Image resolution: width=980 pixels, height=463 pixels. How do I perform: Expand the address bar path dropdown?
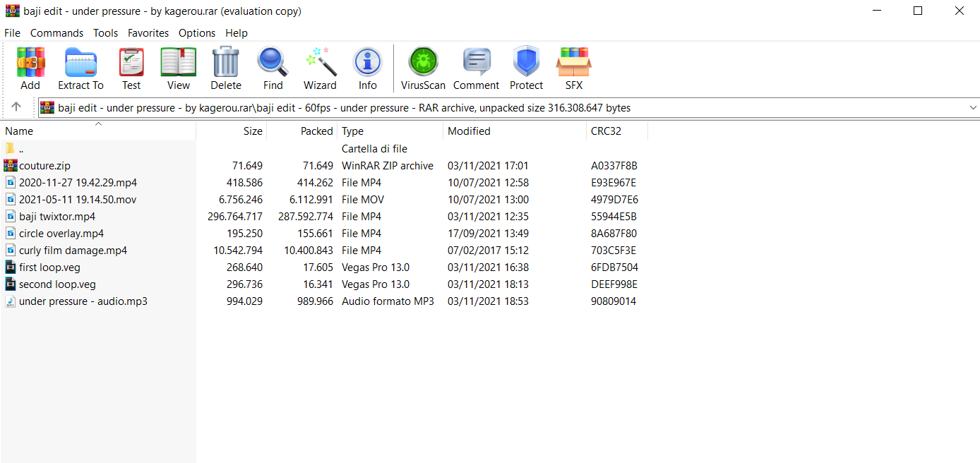point(974,108)
